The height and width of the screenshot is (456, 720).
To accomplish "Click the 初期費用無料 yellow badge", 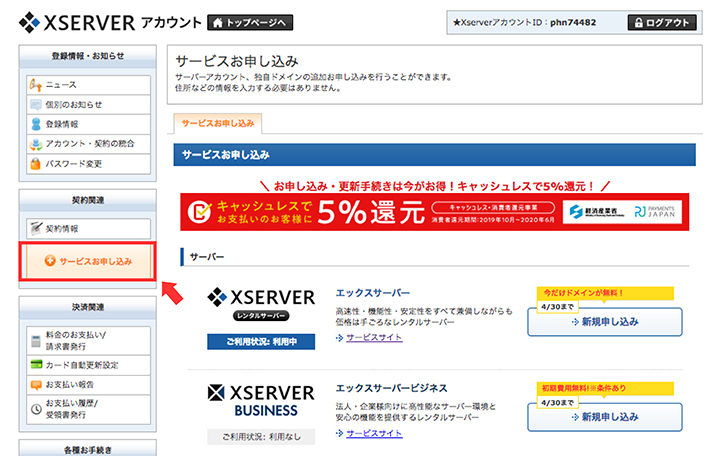I will tap(605, 388).
